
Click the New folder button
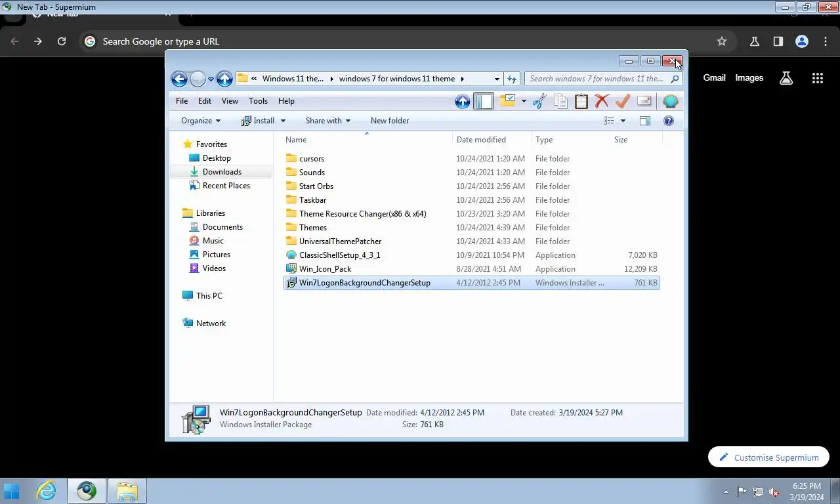(390, 121)
